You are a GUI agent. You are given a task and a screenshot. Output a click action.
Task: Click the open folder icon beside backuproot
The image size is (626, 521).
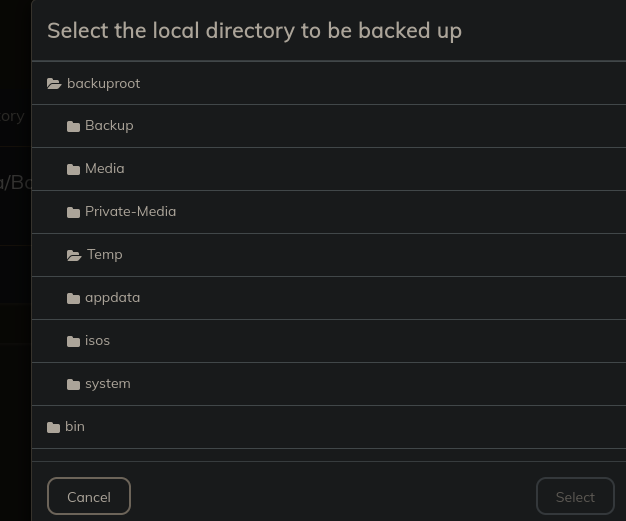click(54, 84)
